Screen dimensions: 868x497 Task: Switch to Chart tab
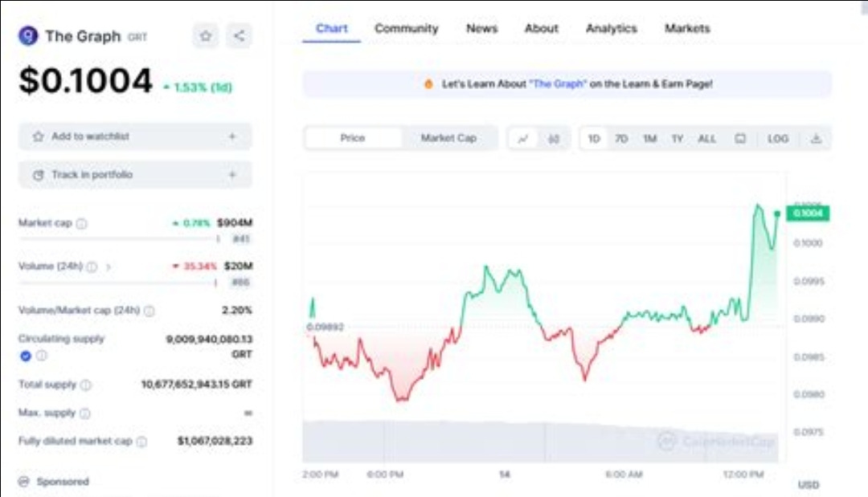(x=332, y=28)
